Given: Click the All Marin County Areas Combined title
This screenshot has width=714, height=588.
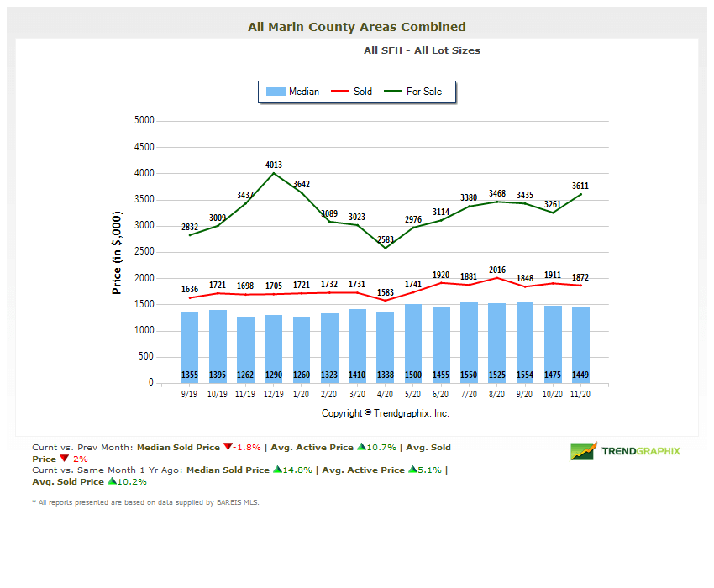Looking at the screenshot, I should 357,27.
